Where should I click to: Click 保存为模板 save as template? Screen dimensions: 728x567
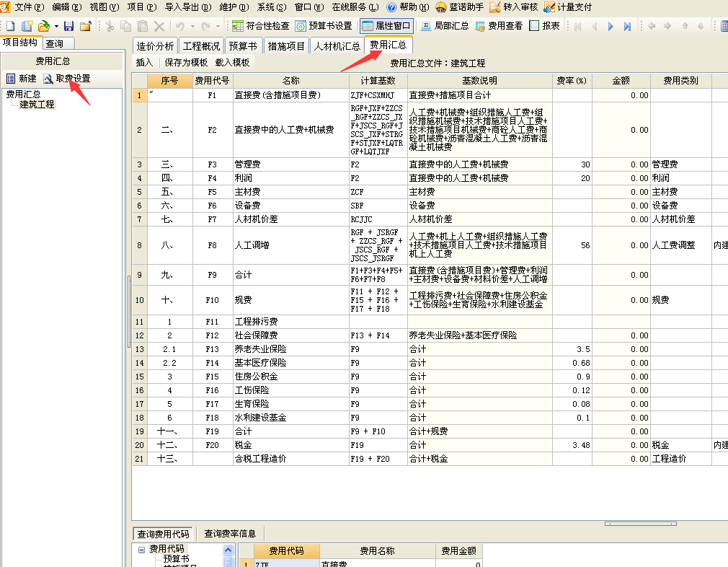[186, 62]
